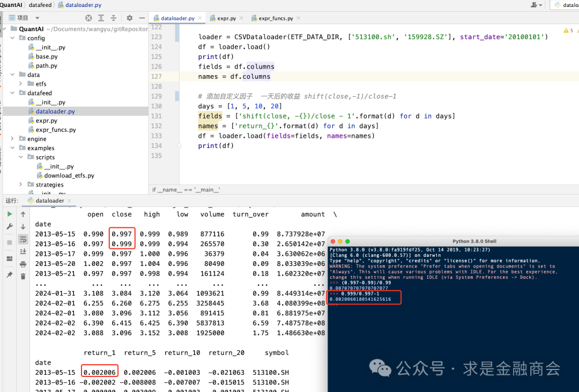The height and width of the screenshot is (392, 579).
Task: Click the up arrow in run console
Action: (x=23, y=214)
